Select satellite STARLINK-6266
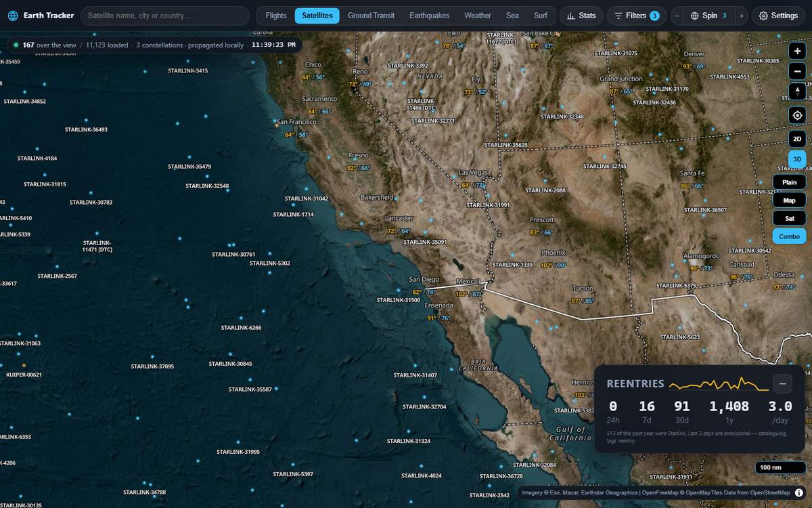812x508 pixels. click(x=241, y=328)
